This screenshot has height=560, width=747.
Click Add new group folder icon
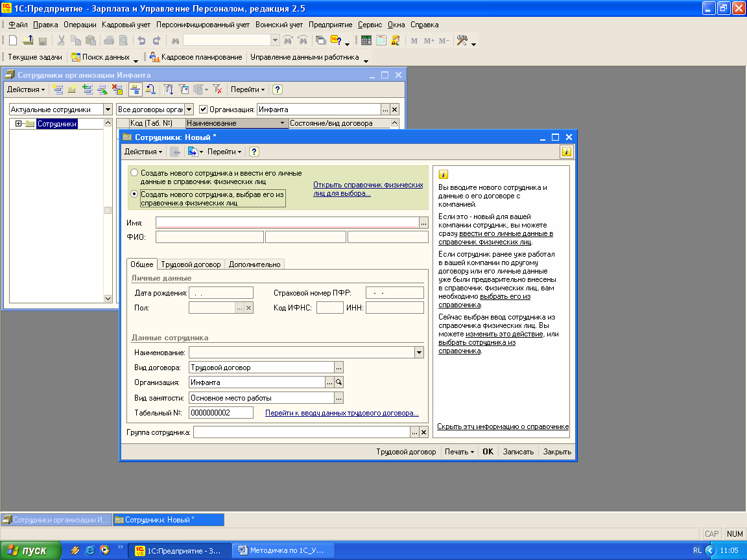click(x=72, y=89)
